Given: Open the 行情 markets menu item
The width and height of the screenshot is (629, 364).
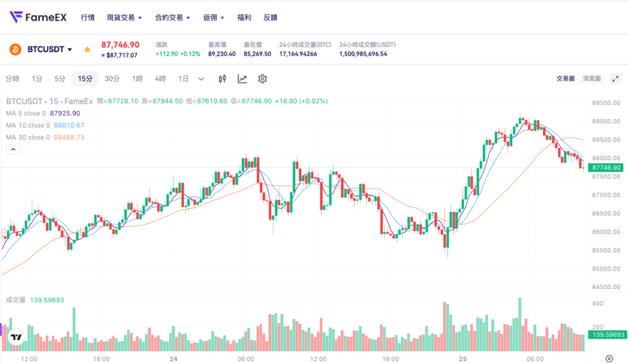Looking at the screenshot, I should (x=88, y=17).
